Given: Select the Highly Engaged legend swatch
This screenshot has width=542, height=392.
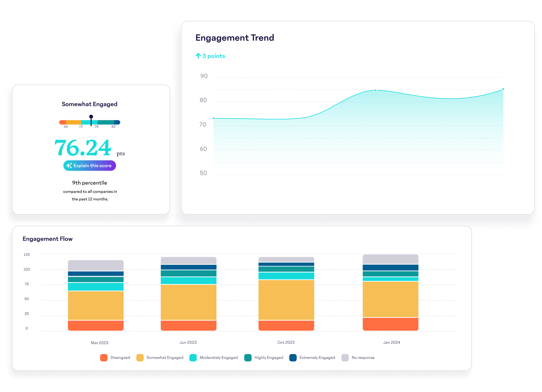Looking at the screenshot, I should 247,358.
